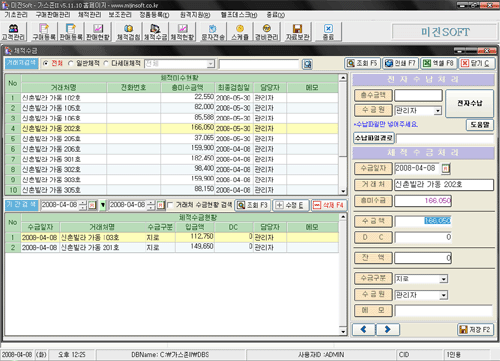This screenshot has height=361, width=500.
Task: Open the 구매등록 purchase registration icon
Action: tap(44, 32)
